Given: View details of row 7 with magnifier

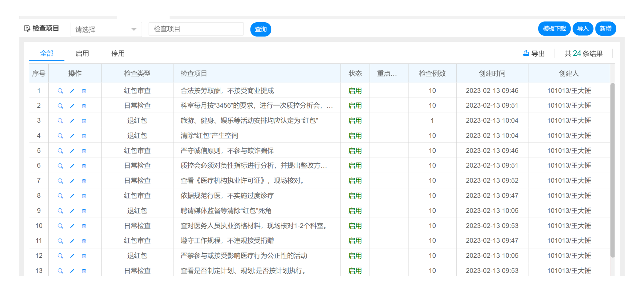Looking at the screenshot, I should point(60,181).
